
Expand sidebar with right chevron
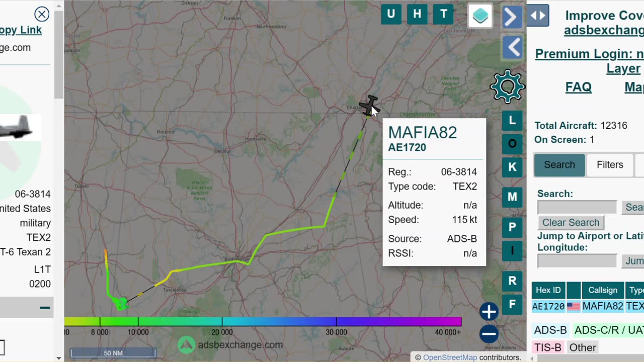(512, 17)
